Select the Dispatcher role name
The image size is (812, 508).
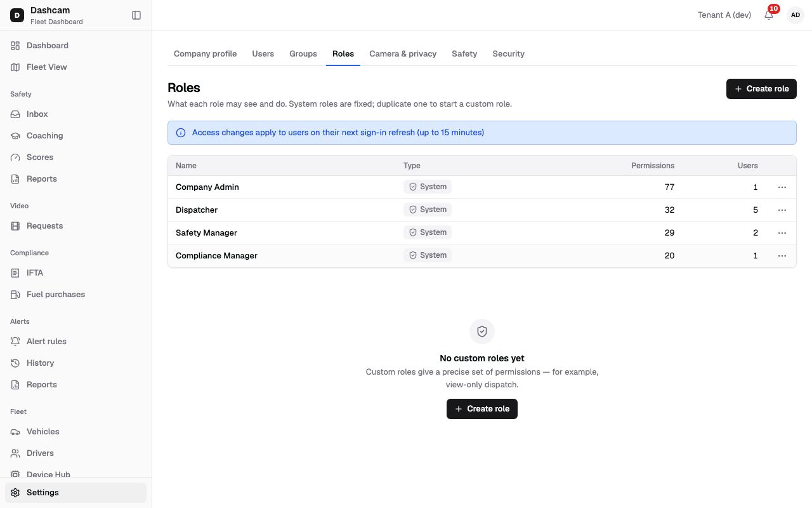[x=197, y=210]
